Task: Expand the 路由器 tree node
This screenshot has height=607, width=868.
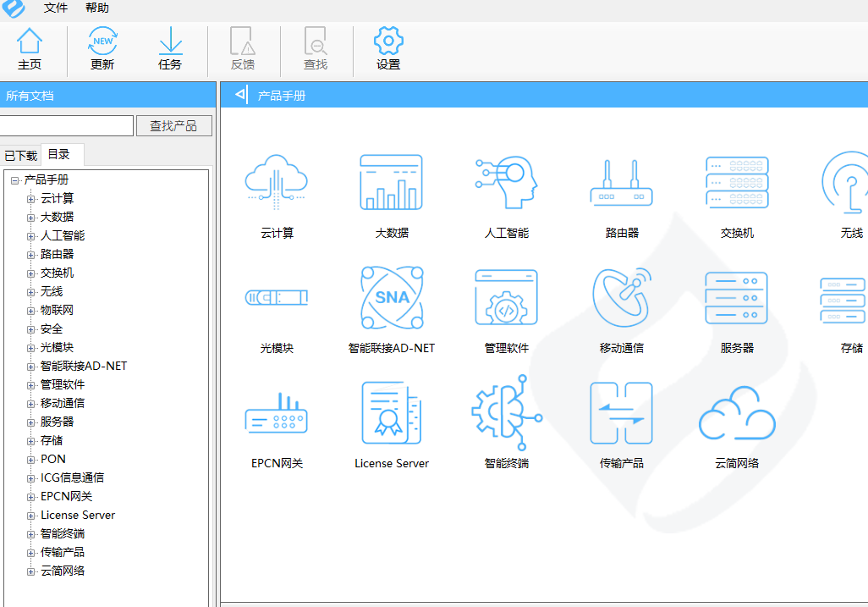Action: click(x=30, y=256)
